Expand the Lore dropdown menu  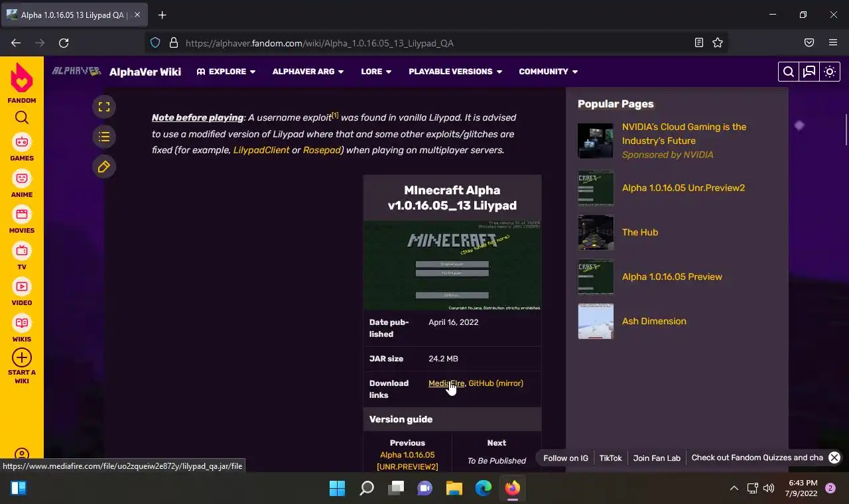(x=376, y=72)
